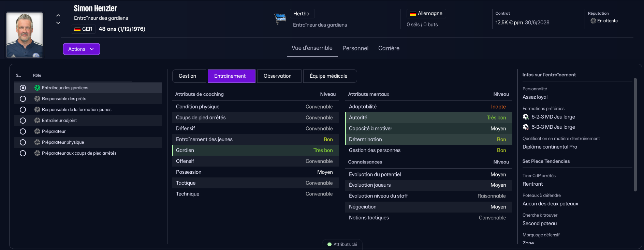Go to next staff member with down chevron
Viewport: 644px width, 250px height.
(58, 23)
